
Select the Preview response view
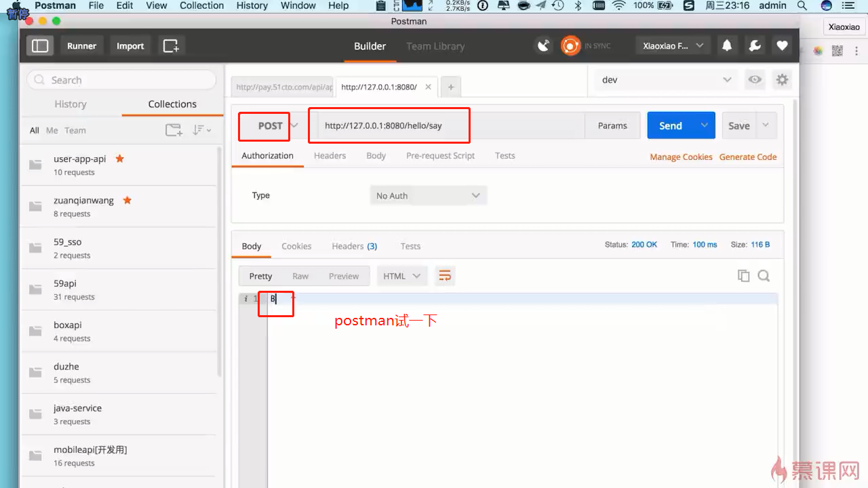coord(344,276)
